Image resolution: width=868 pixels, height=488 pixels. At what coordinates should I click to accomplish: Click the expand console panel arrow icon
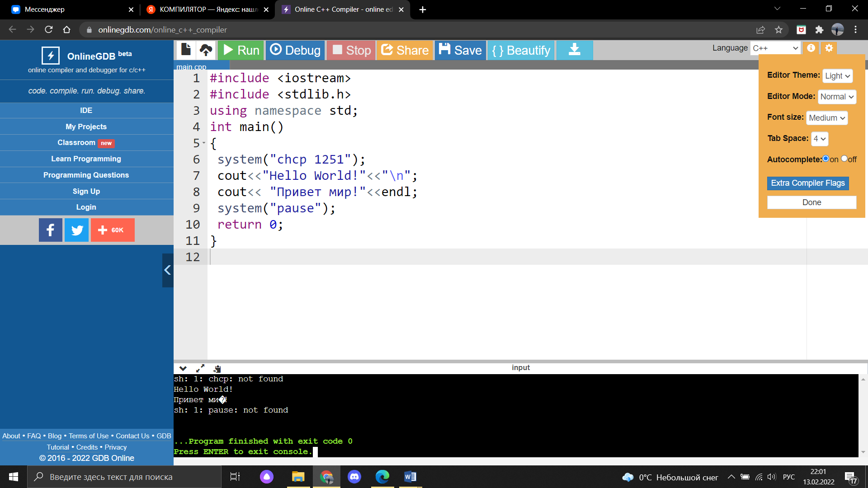pyautogui.click(x=201, y=368)
